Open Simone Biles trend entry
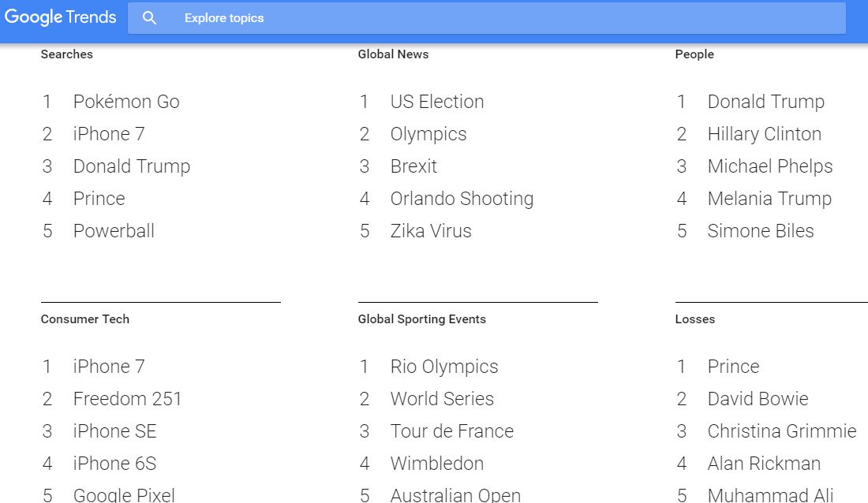The height and width of the screenshot is (503, 868). click(x=760, y=231)
